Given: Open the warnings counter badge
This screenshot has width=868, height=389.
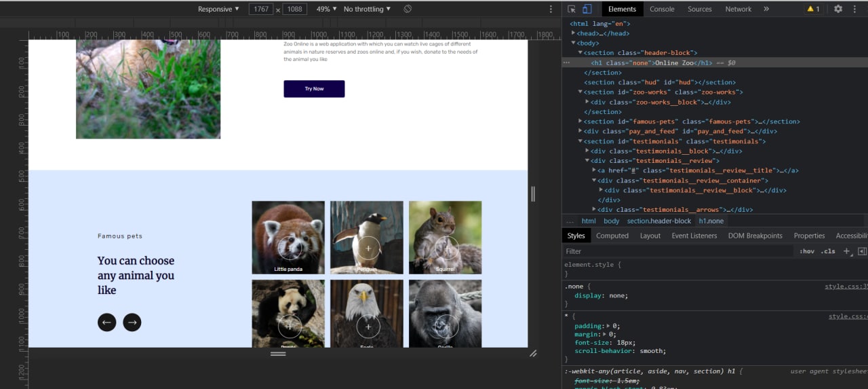Looking at the screenshot, I should tap(813, 9).
